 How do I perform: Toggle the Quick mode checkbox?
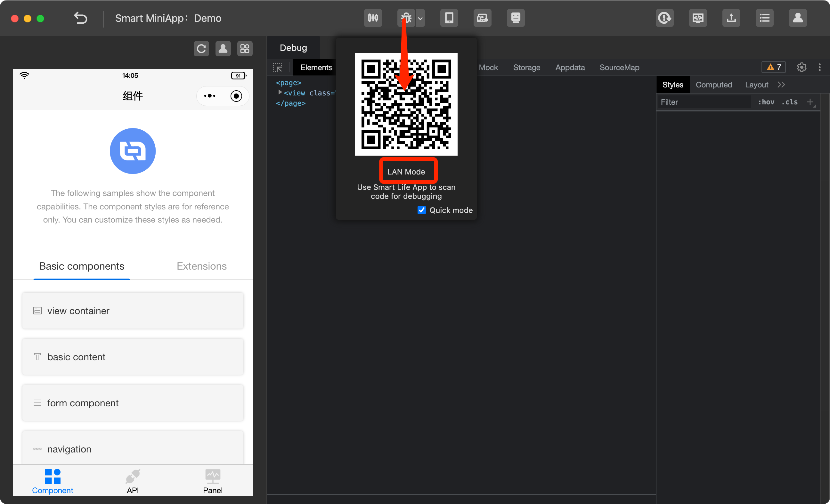(421, 210)
